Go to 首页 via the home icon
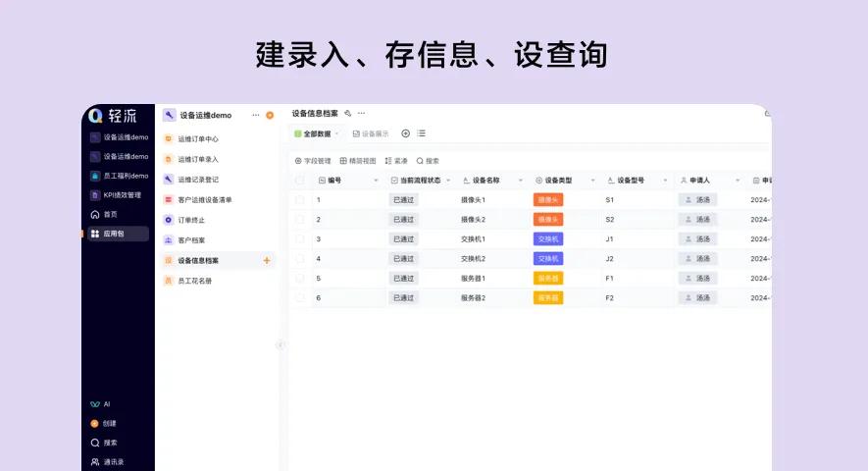 tap(95, 215)
